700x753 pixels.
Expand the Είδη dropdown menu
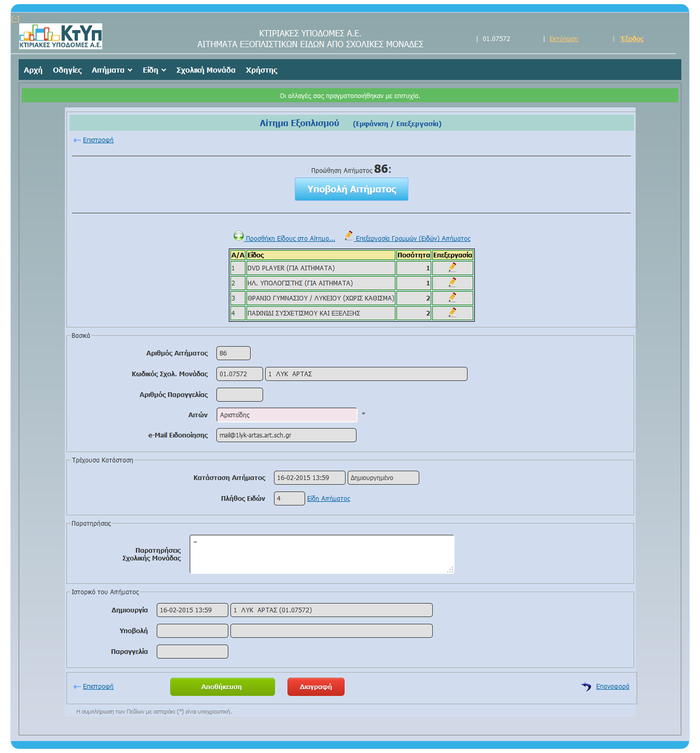tap(154, 70)
